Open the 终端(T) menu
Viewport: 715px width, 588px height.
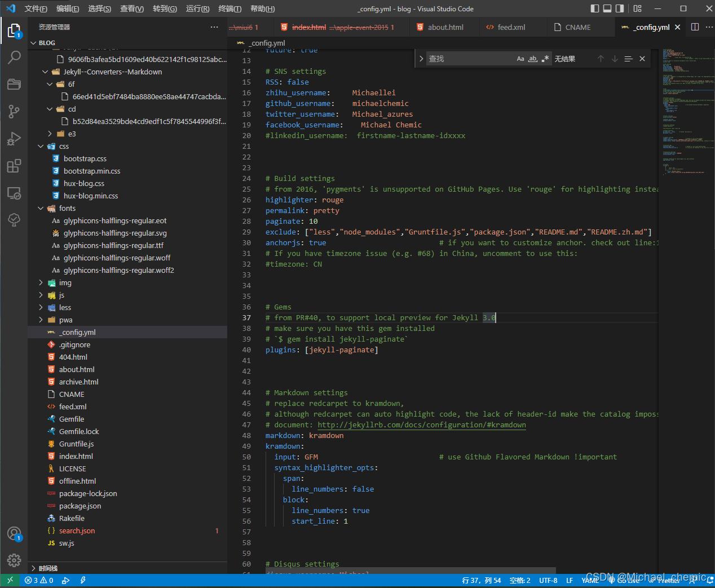tap(229, 8)
